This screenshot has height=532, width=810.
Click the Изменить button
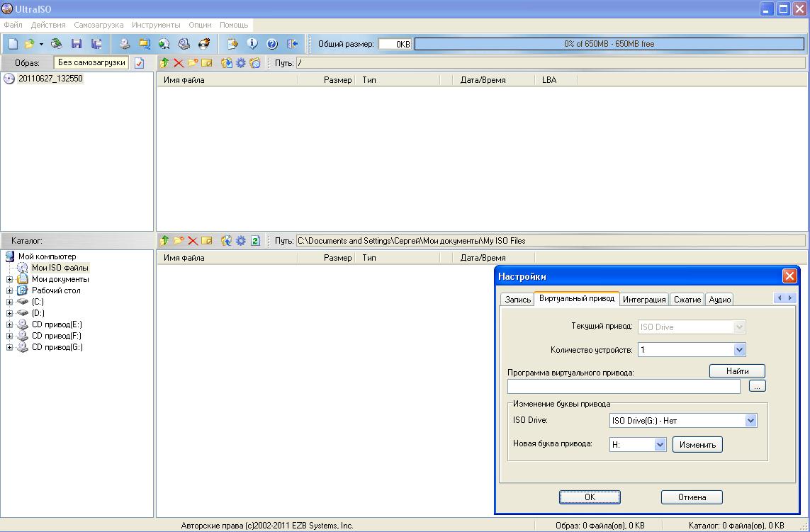coord(697,445)
